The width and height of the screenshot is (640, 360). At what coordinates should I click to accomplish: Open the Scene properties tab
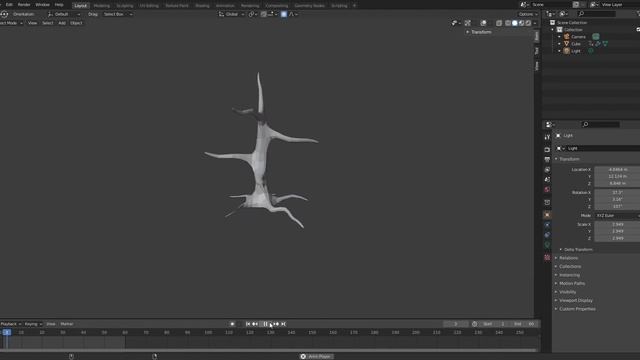pyautogui.click(x=547, y=180)
